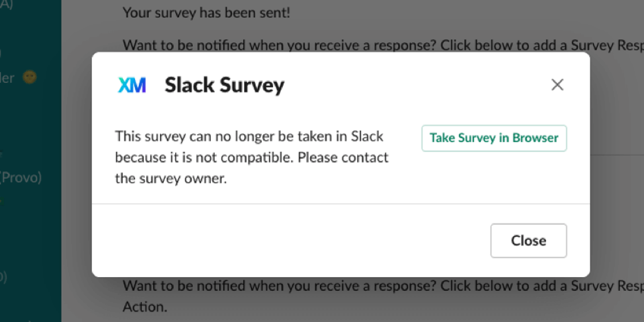Screen dimensions: 644x322
Task: Click the "Action." text at bottom
Action: click(x=145, y=306)
